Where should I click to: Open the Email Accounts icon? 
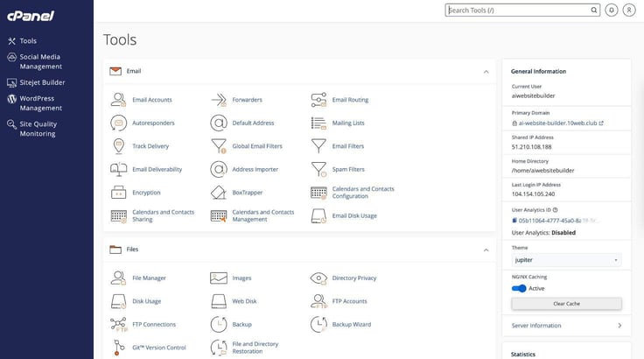[x=118, y=100]
